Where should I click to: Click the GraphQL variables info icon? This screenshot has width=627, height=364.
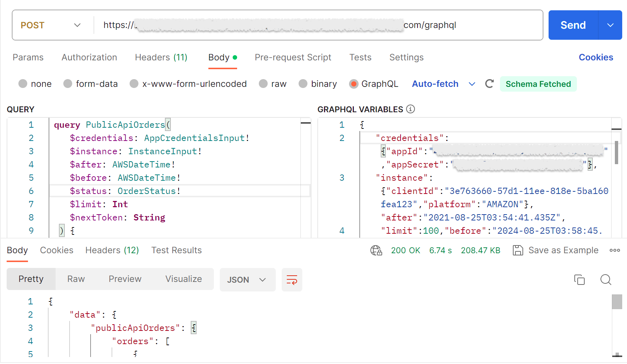(x=410, y=109)
